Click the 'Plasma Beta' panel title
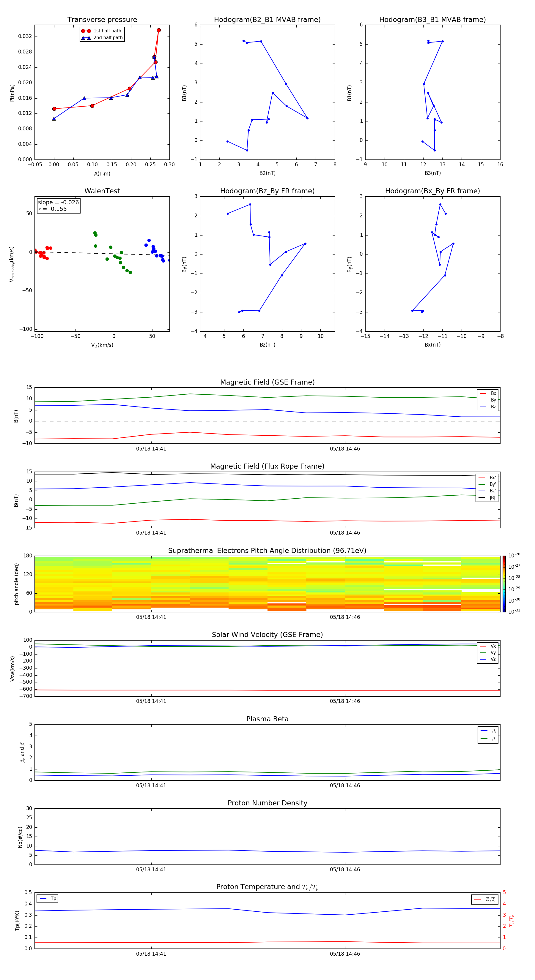Viewport: 535px width, 980px height. click(267, 719)
